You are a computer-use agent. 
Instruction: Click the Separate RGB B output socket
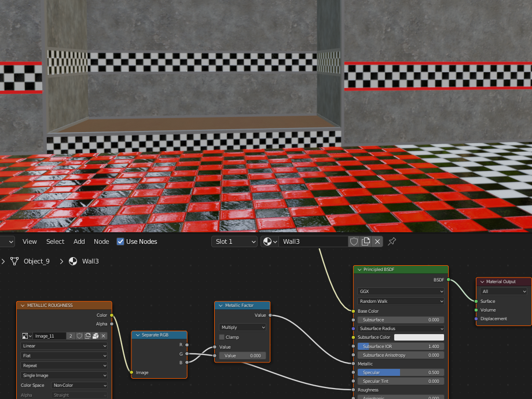(187, 363)
